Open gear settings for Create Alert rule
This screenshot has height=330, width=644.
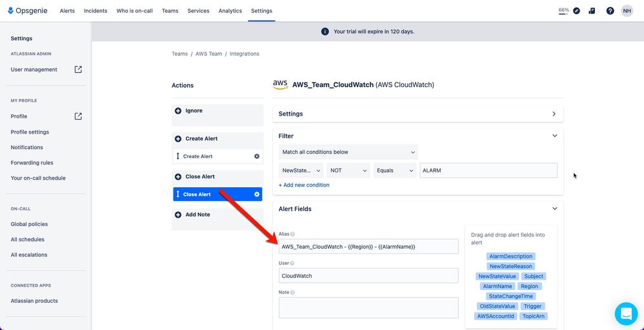tap(257, 156)
